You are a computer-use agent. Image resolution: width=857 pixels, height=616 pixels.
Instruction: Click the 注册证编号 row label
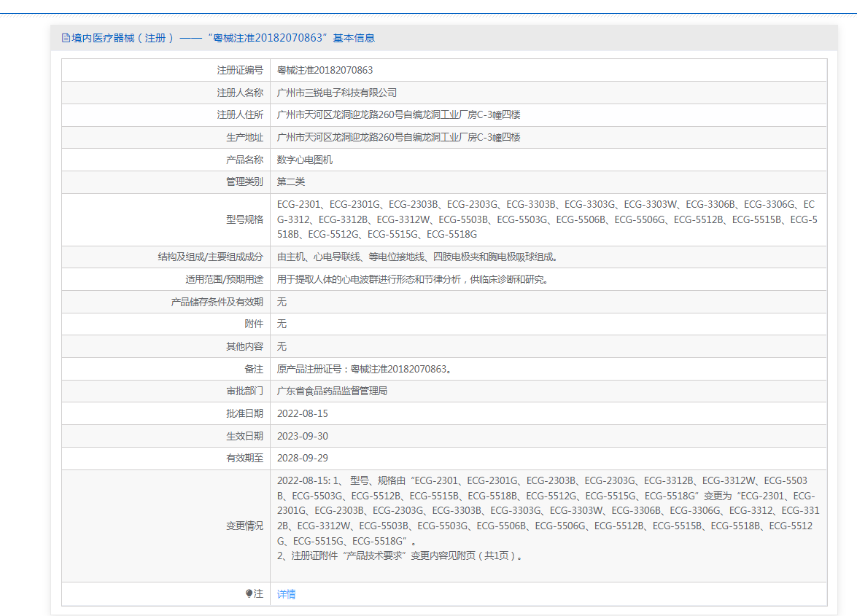[x=240, y=70]
